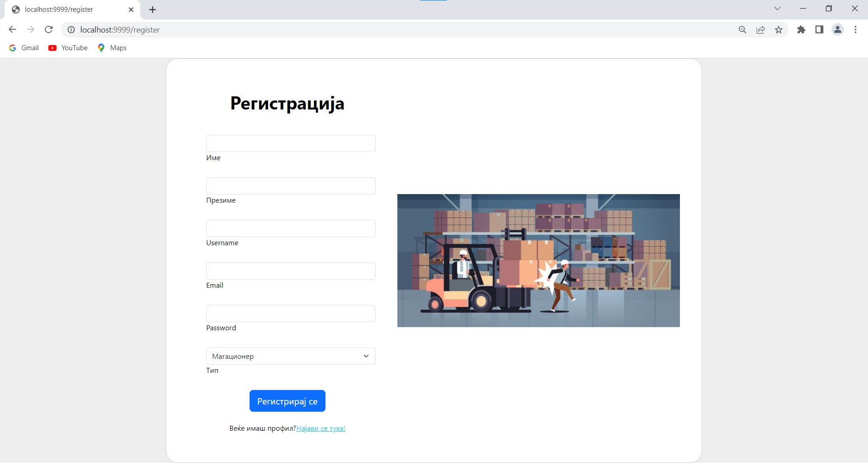Bookmark this page with the star icon

tap(778, 30)
